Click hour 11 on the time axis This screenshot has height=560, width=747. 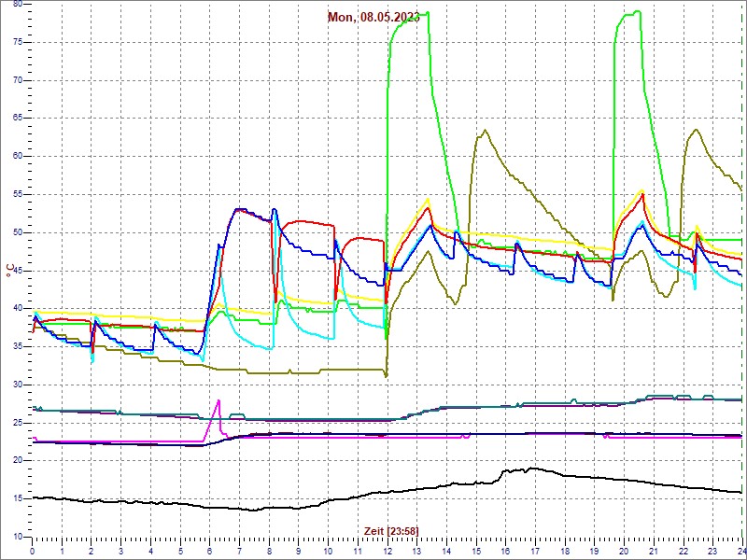358,551
